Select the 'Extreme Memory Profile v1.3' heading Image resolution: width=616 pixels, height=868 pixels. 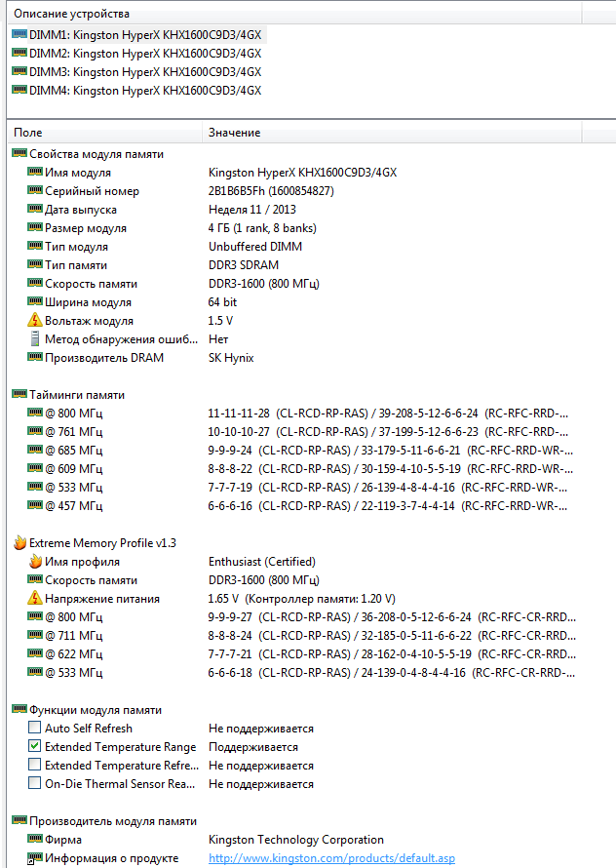tap(102, 543)
